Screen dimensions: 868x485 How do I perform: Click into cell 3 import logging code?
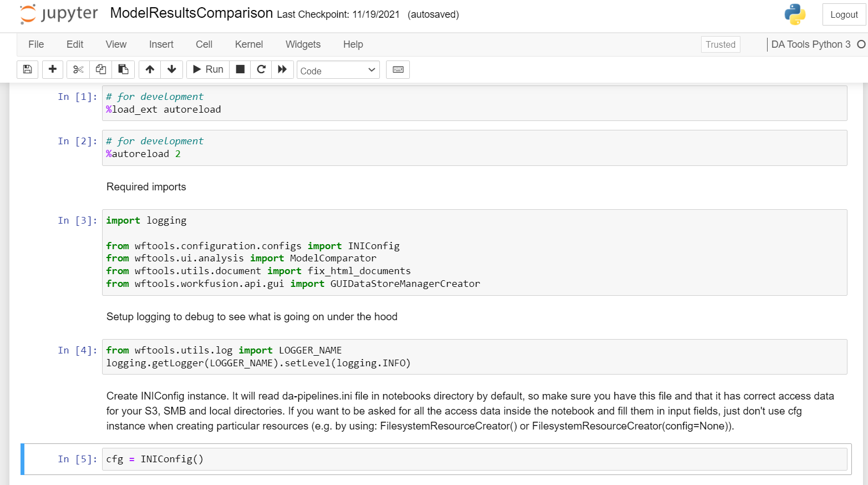pyautogui.click(x=474, y=252)
